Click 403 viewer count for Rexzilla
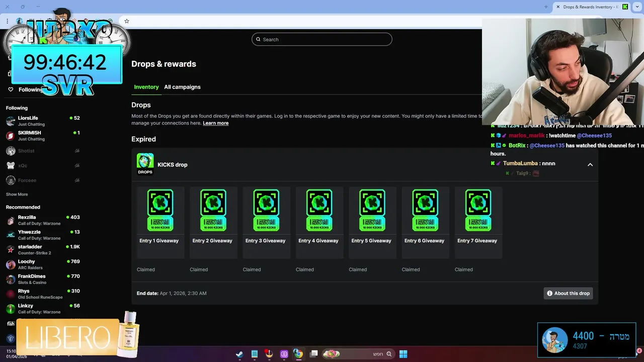The height and width of the screenshot is (362, 644). point(75,217)
